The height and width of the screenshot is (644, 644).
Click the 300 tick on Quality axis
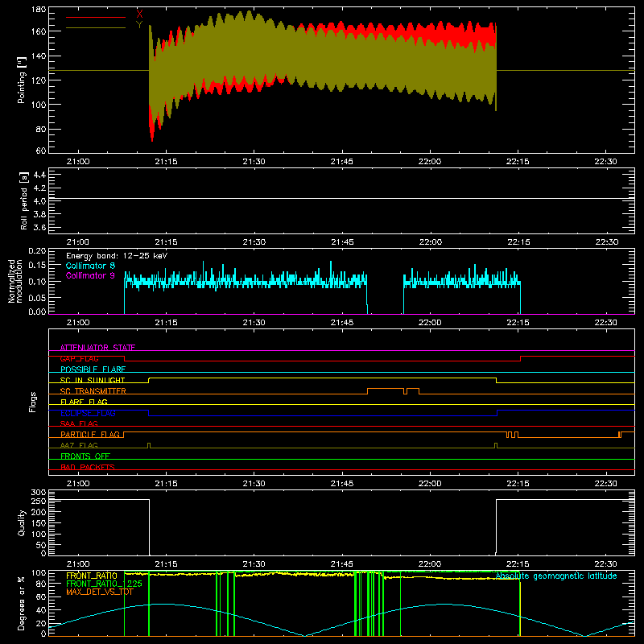[x=39, y=493]
